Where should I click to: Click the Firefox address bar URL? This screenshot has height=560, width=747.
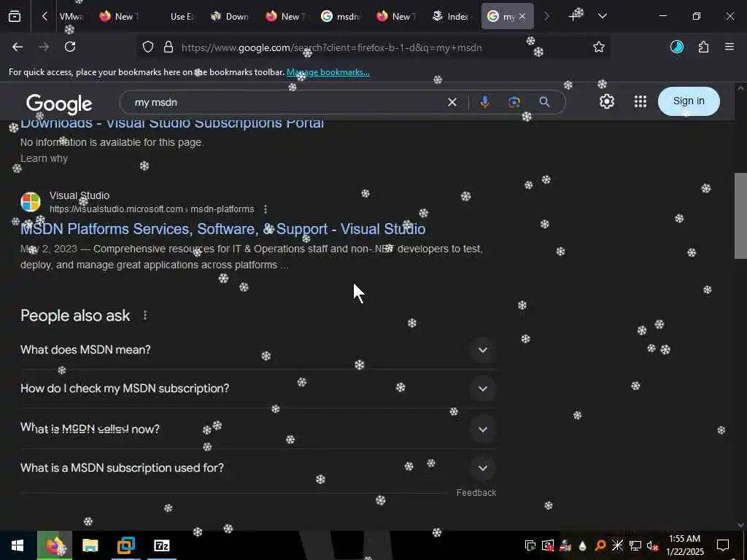pyautogui.click(x=332, y=47)
